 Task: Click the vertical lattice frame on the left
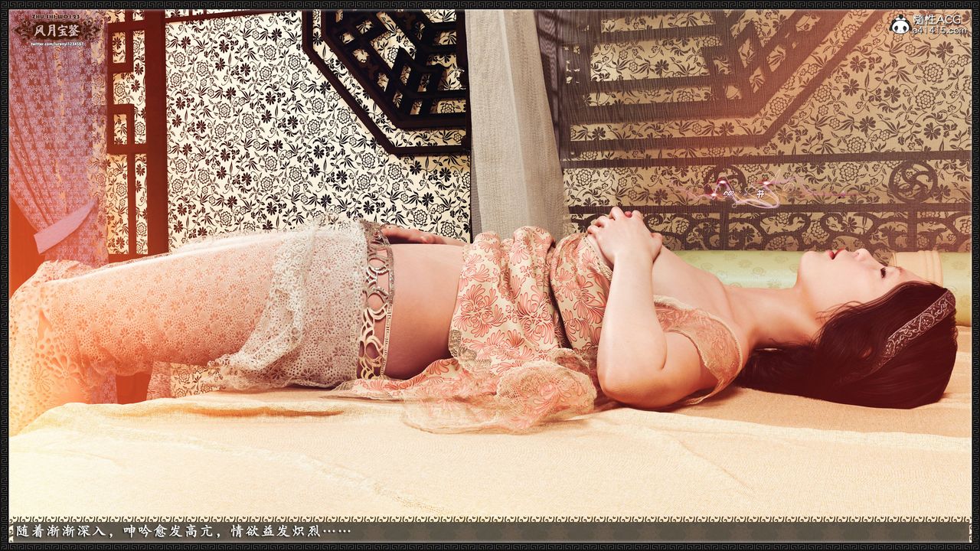(x=136, y=130)
